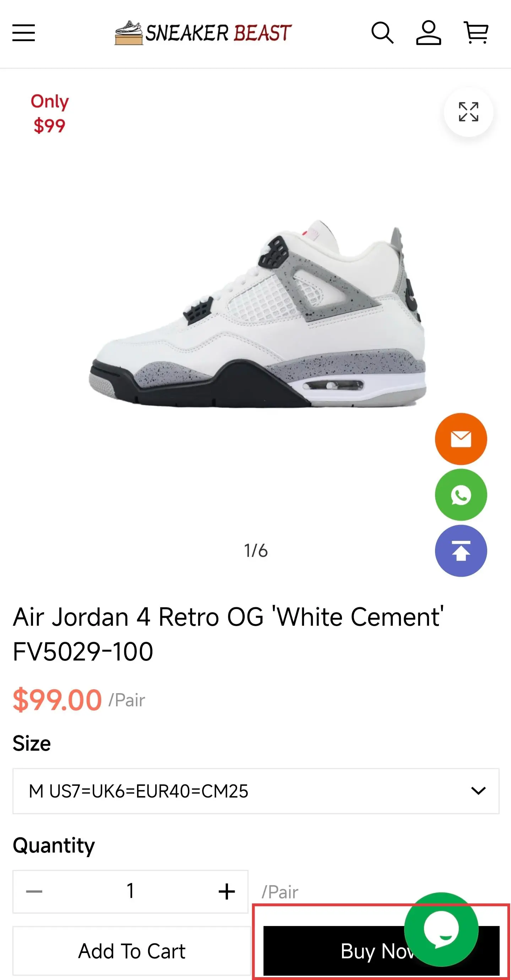Viewport: 511px width, 980px height.
Task: View the shopping cart icon
Action: click(476, 33)
